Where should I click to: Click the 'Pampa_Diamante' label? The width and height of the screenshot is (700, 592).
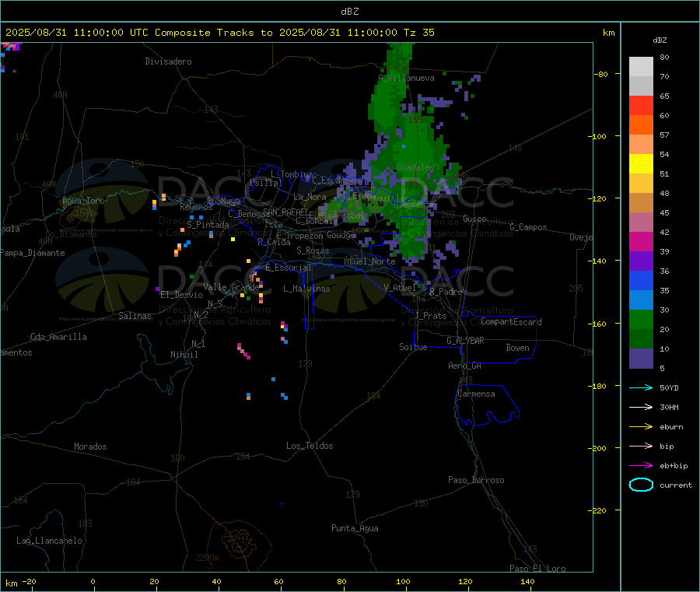[33, 253]
